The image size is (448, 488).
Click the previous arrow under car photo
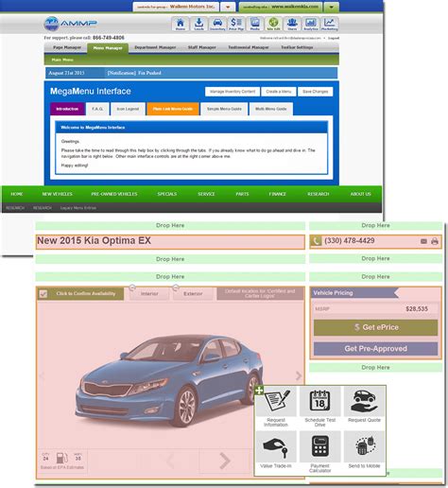coord(170,461)
